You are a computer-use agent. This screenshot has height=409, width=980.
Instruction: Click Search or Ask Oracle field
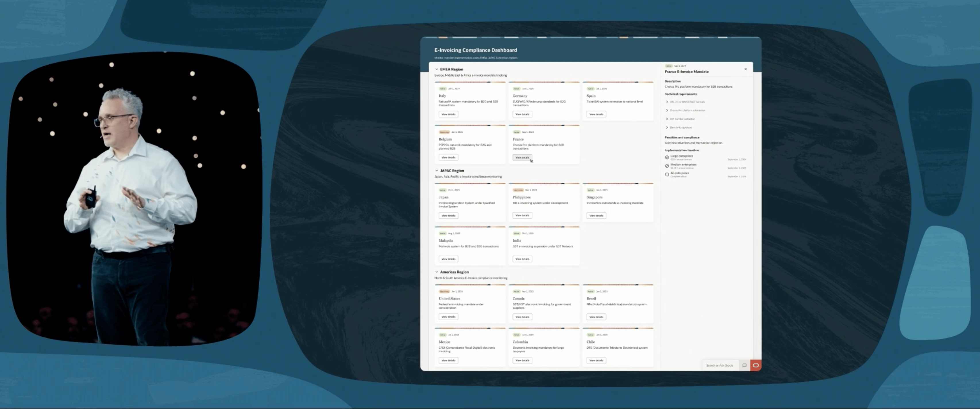pyautogui.click(x=719, y=365)
